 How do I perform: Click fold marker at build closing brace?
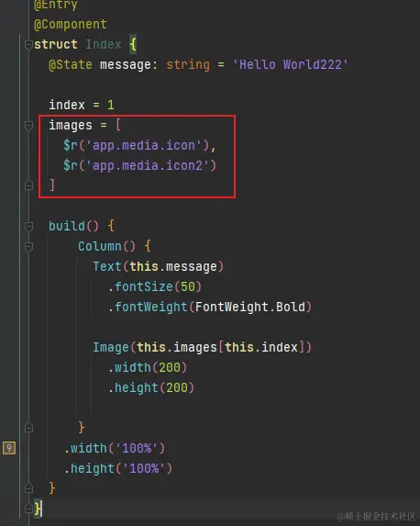tap(28, 488)
